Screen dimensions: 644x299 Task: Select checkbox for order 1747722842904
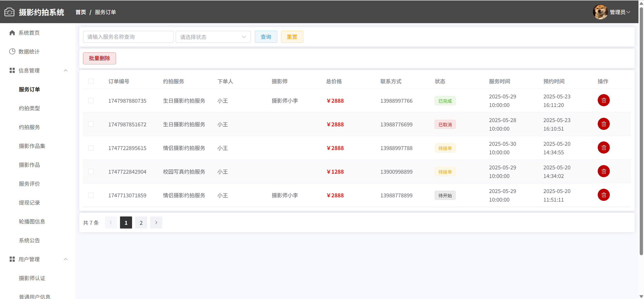pyautogui.click(x=91, y=172)
